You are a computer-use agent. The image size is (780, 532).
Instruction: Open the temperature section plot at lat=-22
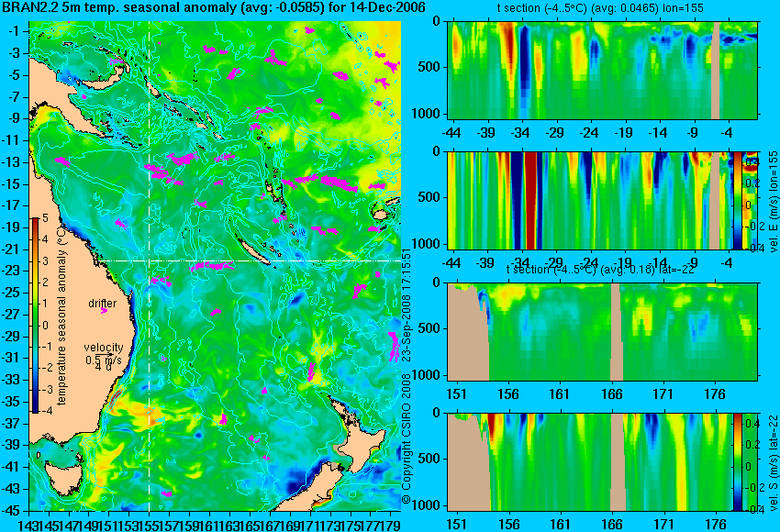coord(603,332)
